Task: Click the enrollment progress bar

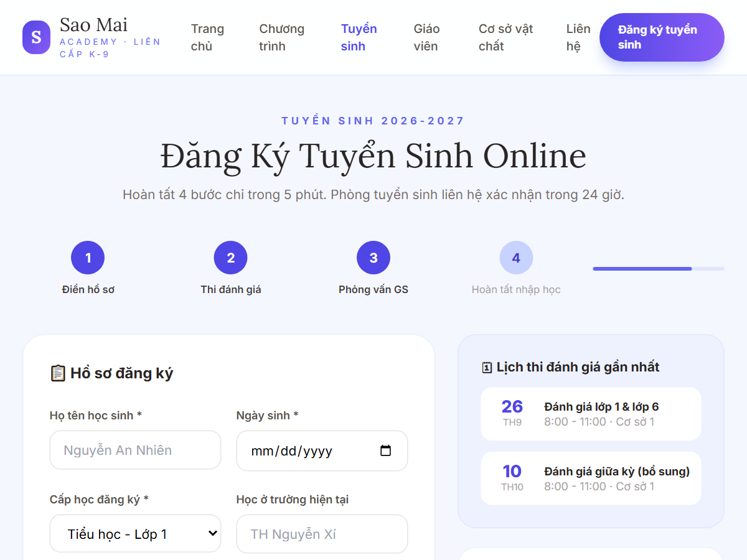Action: 659,269
